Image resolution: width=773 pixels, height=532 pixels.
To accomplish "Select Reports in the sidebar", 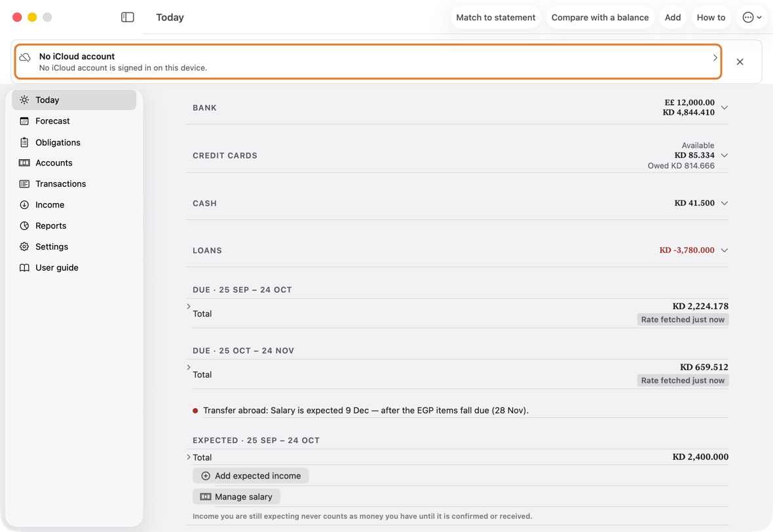I will (74, 225).
